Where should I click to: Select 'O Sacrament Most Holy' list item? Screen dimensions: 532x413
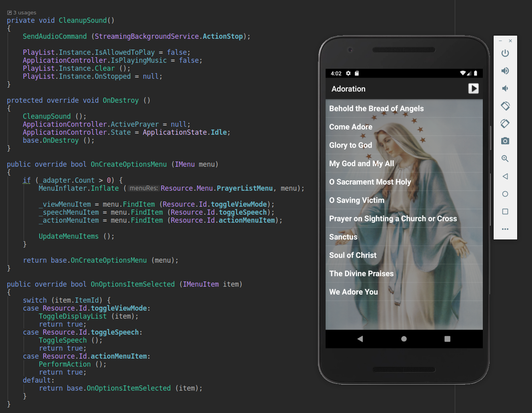[404, 182]
